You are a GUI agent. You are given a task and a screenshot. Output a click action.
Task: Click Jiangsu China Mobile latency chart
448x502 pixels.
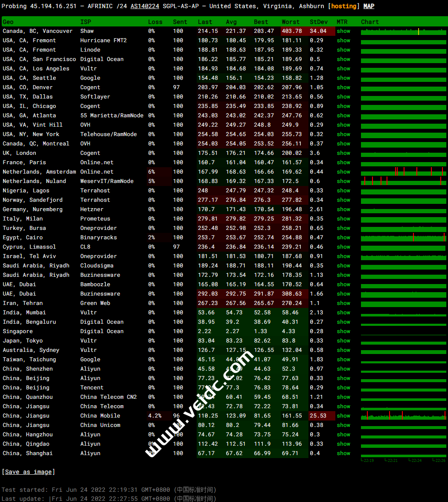[403, 416]
